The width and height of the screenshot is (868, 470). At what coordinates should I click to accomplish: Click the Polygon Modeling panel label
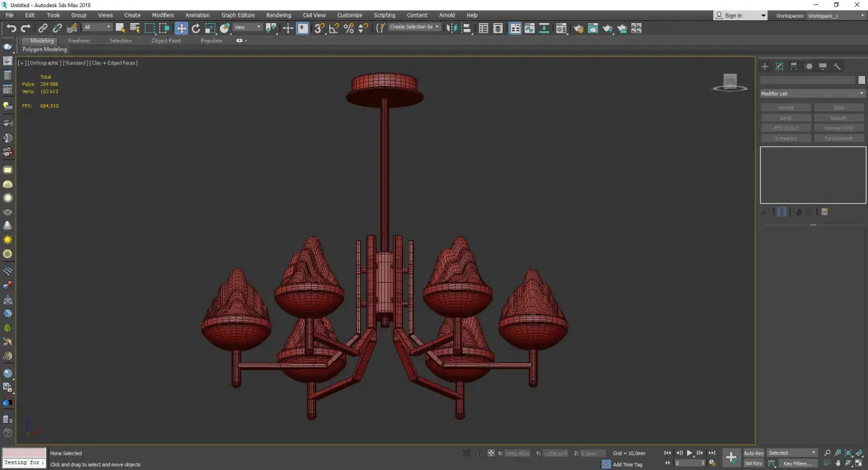click(x=44, y=50)
